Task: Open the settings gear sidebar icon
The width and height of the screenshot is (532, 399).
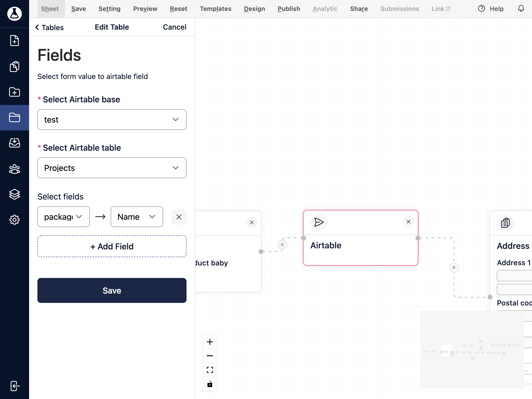Action: pos(15,220)
